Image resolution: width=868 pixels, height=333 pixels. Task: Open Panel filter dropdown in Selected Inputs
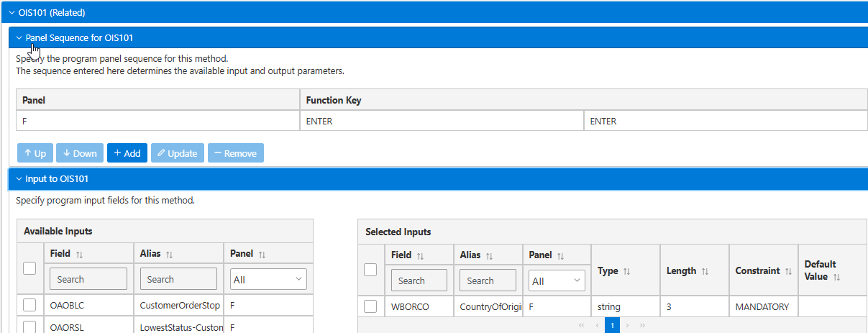[x=557, y=280]
